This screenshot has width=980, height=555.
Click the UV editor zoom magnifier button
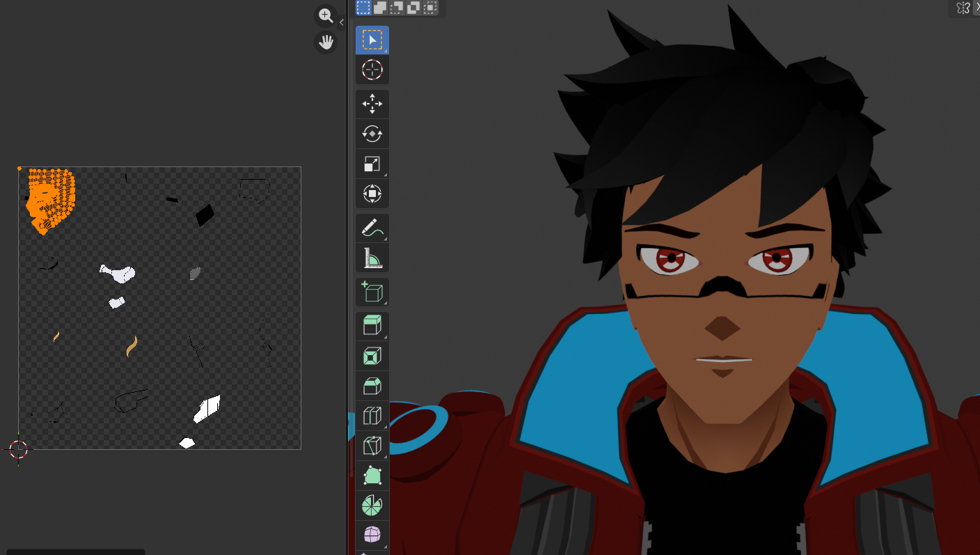coord(326,15)
